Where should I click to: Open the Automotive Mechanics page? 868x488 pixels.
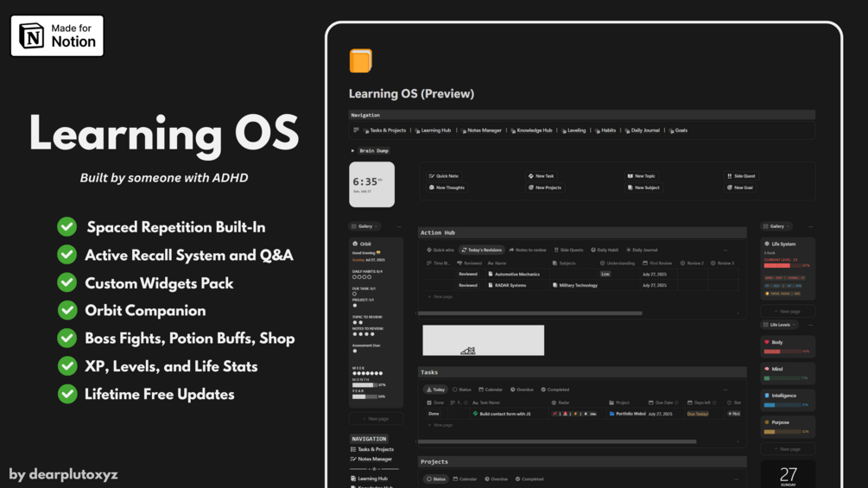tap(514, 274)
